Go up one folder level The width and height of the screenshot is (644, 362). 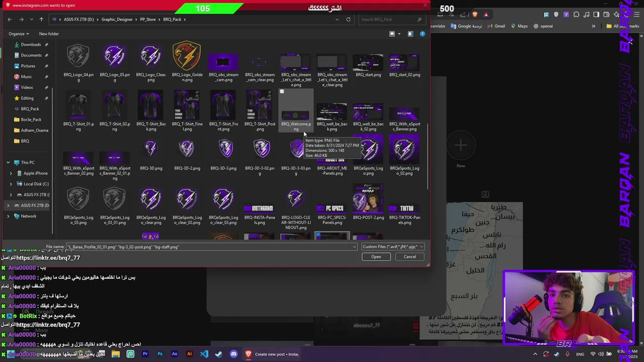pyautogui.click(x=41, y=19)
